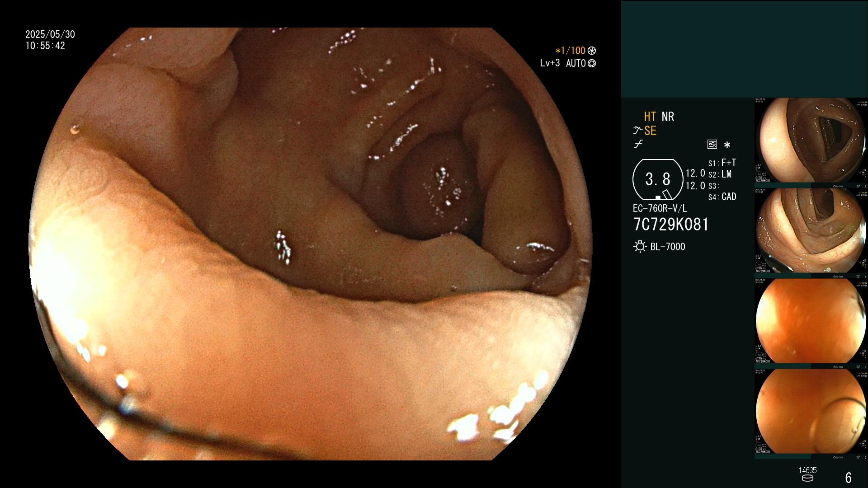The image size is (868, 488).
Task: Click the SE enhancement label
Action: click(650, 131)
